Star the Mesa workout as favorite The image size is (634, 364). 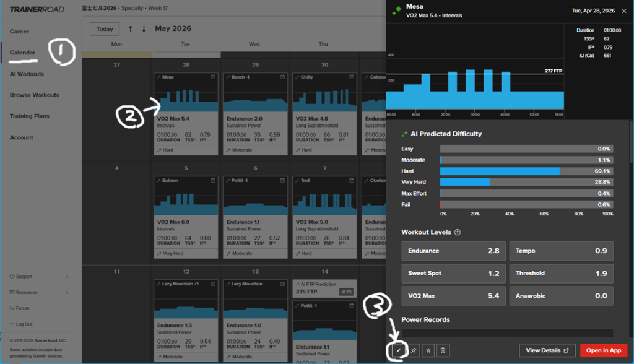(428, 351)
